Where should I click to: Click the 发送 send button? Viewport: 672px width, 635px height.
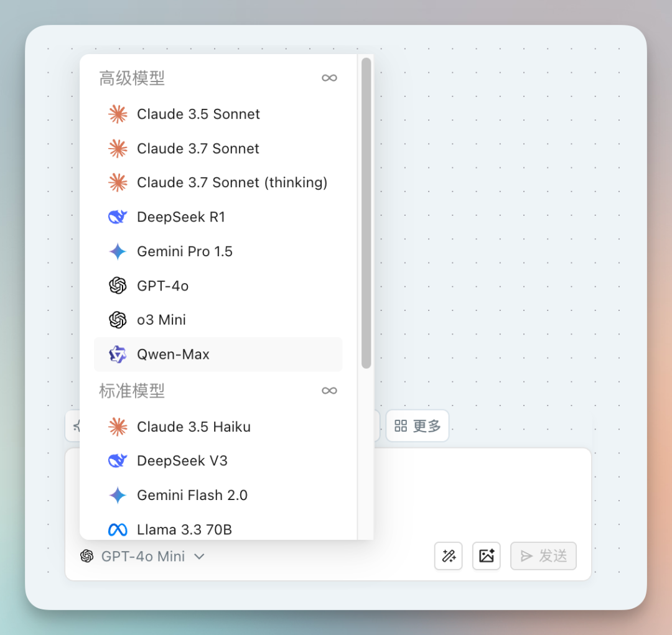[543, 556]
